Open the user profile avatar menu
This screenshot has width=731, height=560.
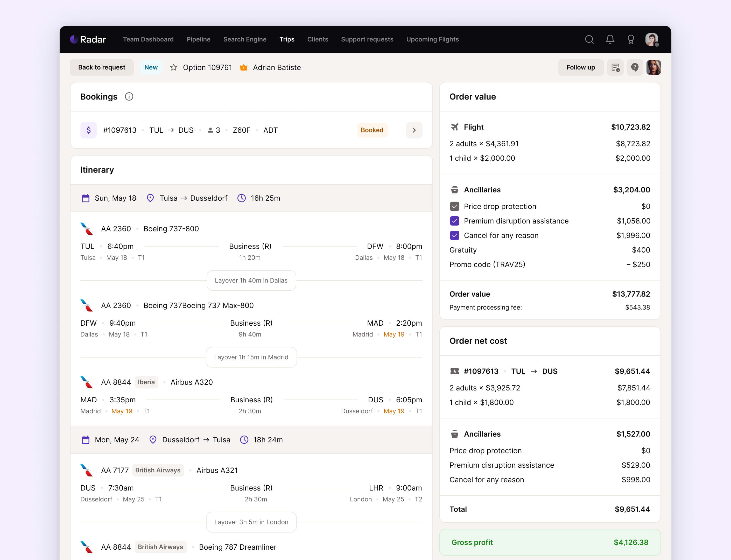coord(651,39)
